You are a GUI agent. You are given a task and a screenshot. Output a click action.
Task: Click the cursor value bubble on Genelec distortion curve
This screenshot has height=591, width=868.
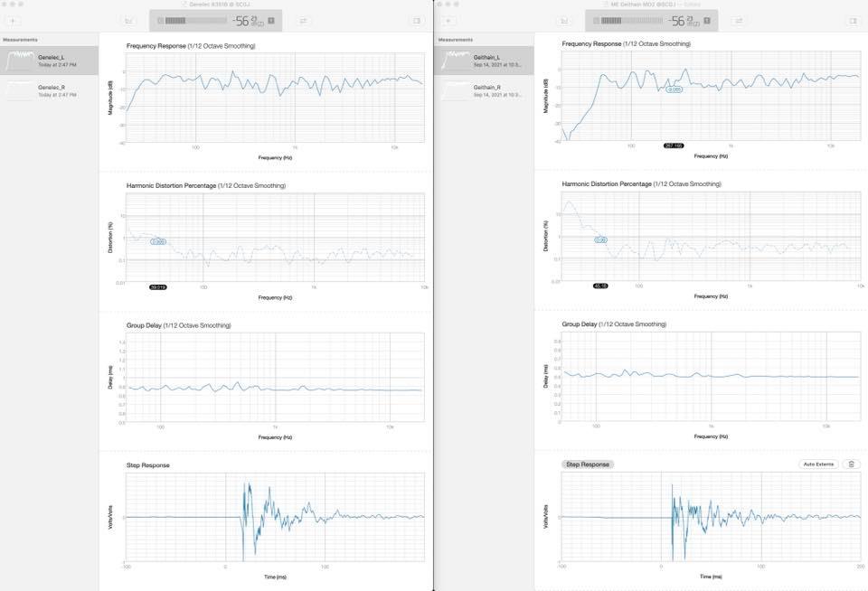coord(158,242)
